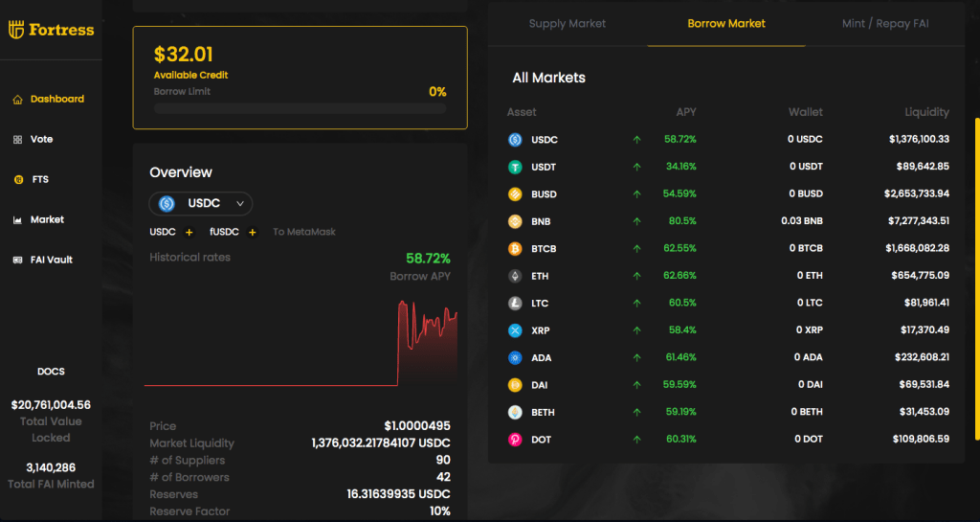Click the markets panel vertical scrollbar
Image resolution: width=980 pixels, height=522 pixels.
977,278
